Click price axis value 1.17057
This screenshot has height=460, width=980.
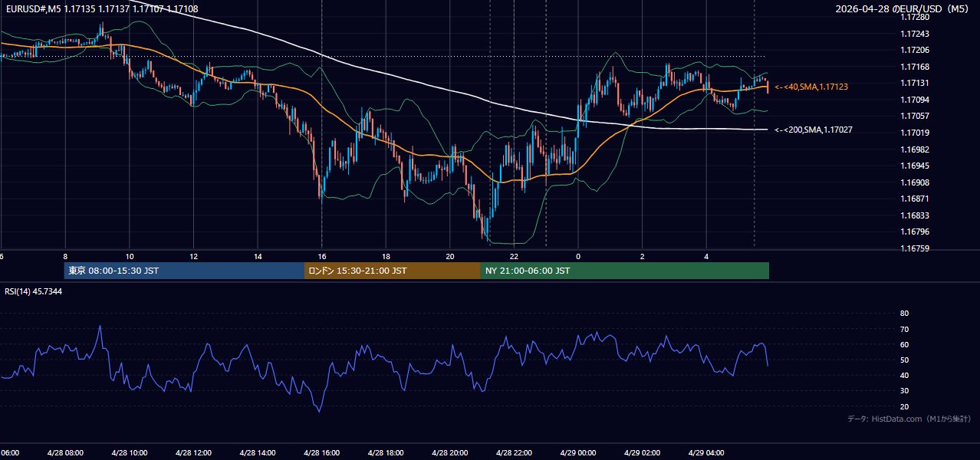point(915,116)
